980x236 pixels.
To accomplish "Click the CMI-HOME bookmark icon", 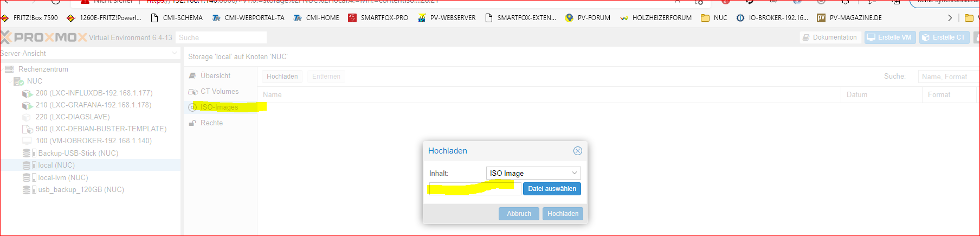I will coord(298,18).
